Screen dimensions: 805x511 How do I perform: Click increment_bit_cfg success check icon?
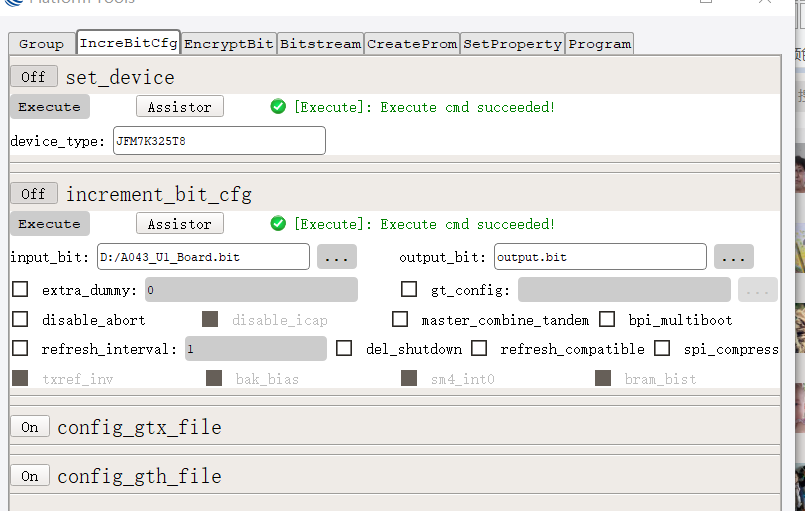[278, 223]
